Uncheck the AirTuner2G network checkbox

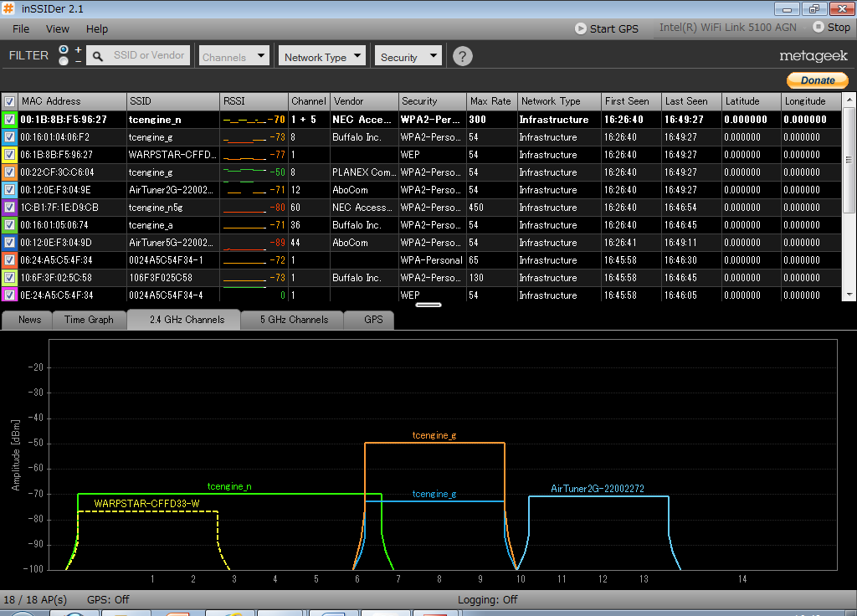[9, 190]
